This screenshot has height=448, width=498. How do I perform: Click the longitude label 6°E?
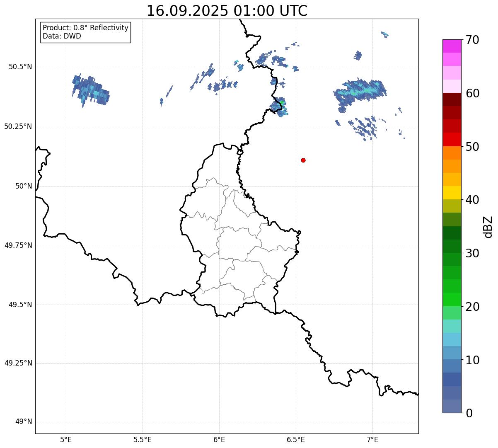(x=219, y=440)
